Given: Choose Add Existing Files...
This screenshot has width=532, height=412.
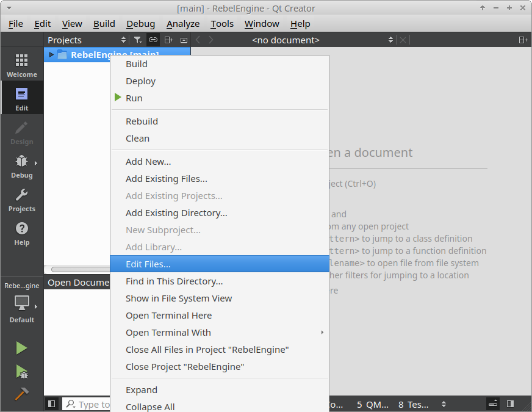Looking at the screenshot, I should (x=220, y=179).
